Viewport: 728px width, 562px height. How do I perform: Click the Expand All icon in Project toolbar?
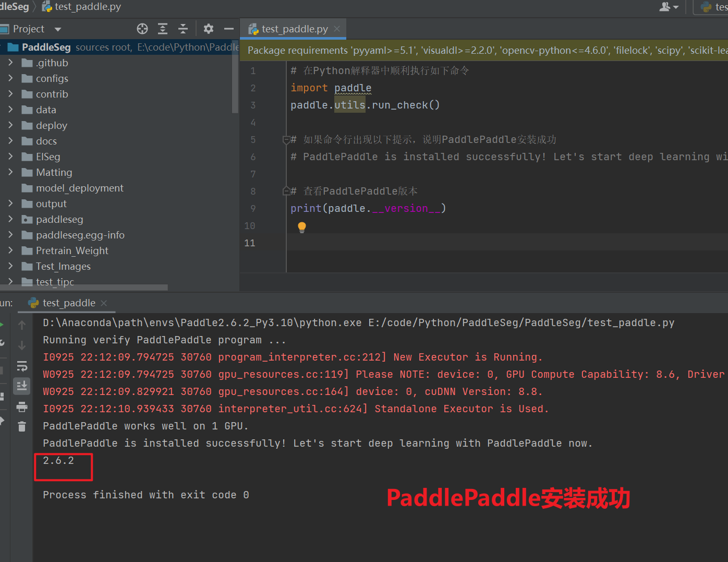click(x=162, y=29)
